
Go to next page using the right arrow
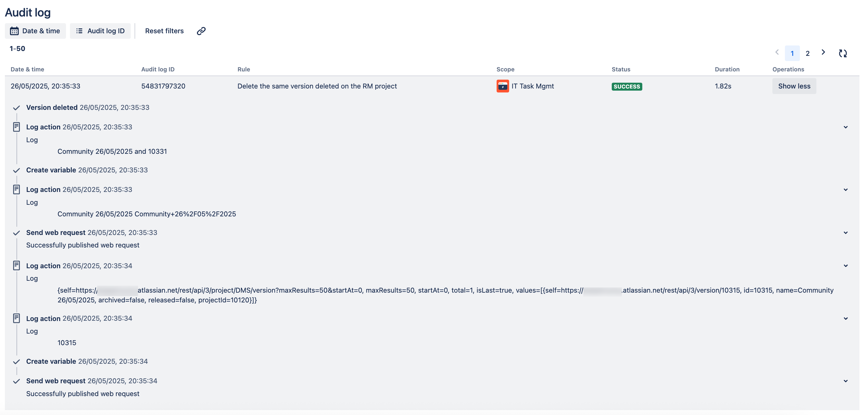coord(823,53)
